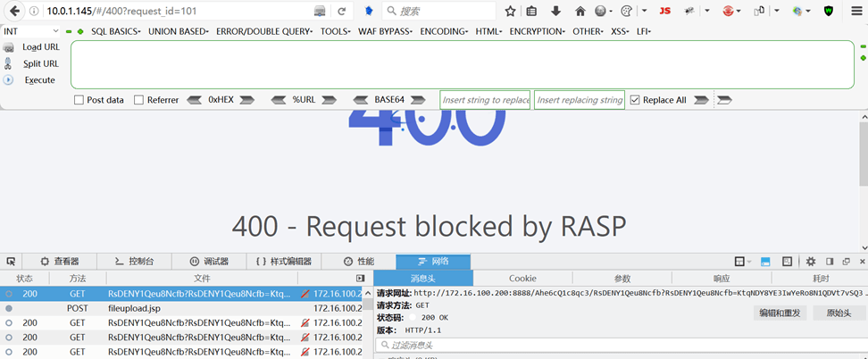Click the colorful globe extension icon
Image resolution: width=868 pixels, height=359 pixels.
tap(797, 11)
